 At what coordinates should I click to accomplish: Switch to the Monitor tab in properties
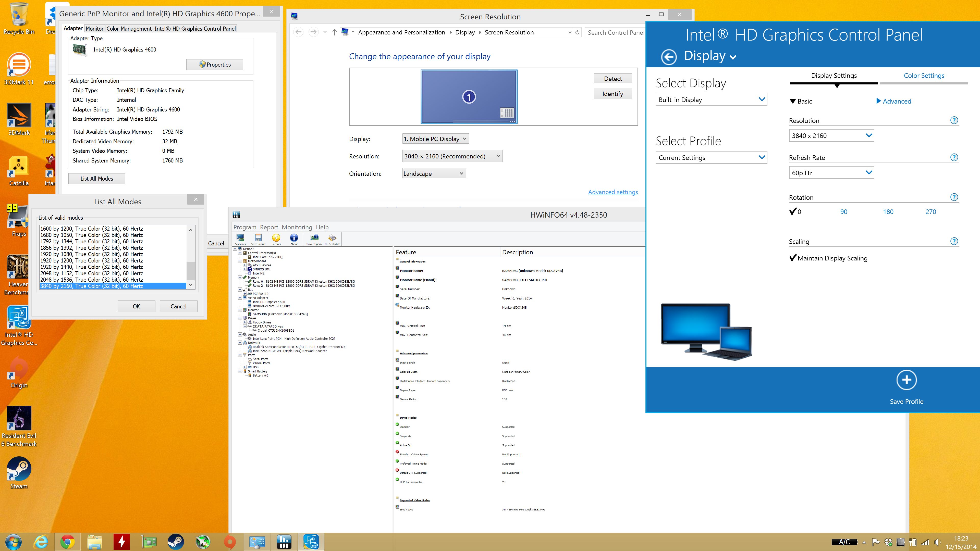(x=94, y=29)
